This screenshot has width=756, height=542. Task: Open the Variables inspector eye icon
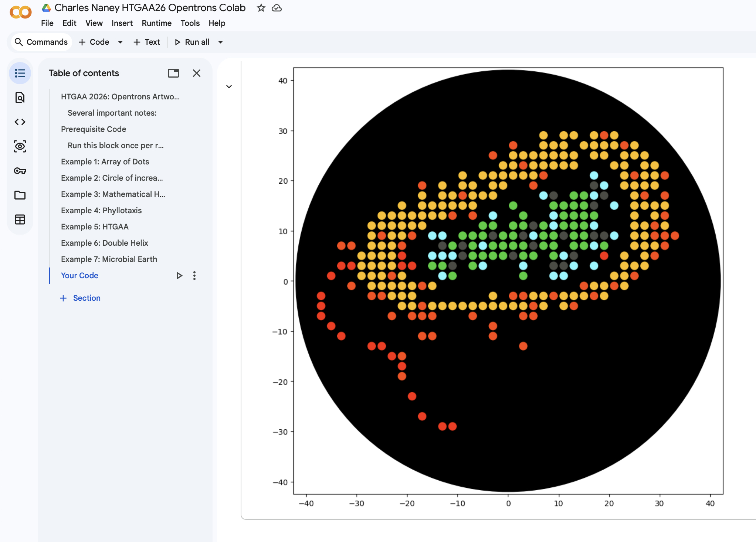(20, 146)
